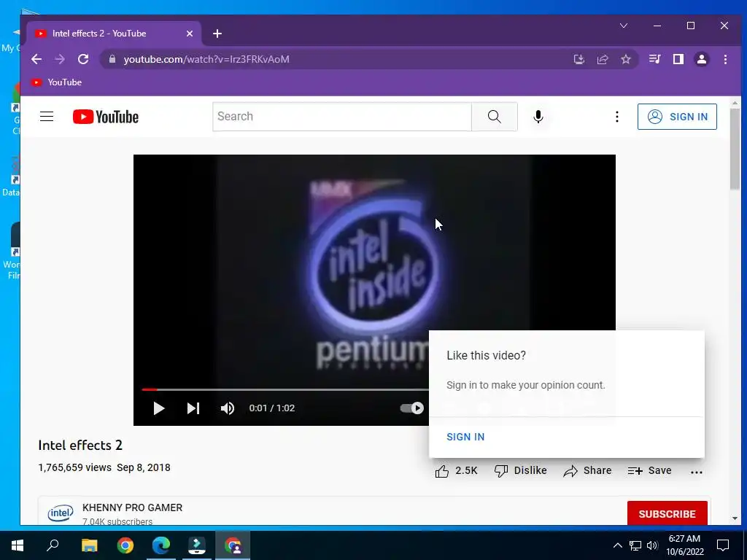This screenshot has width=747, height=560.
Task: Open a new tab
Action: click(x=217, y=34)
